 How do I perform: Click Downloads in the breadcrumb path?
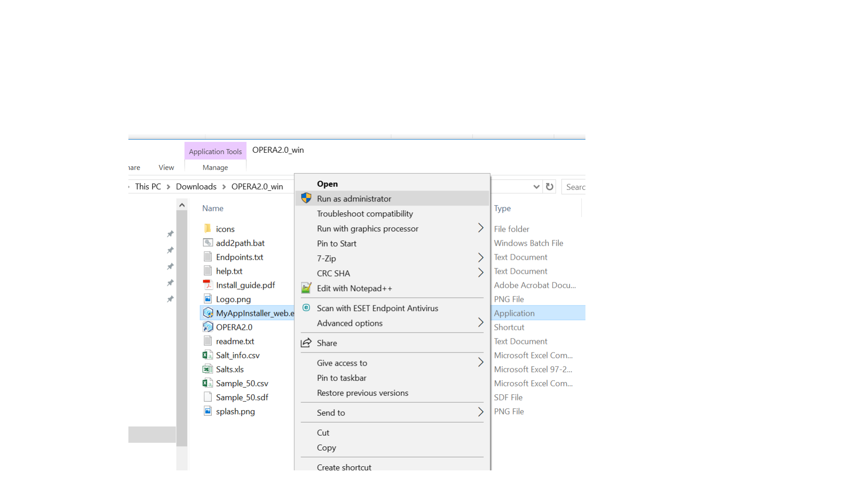(x=196, y=187)
